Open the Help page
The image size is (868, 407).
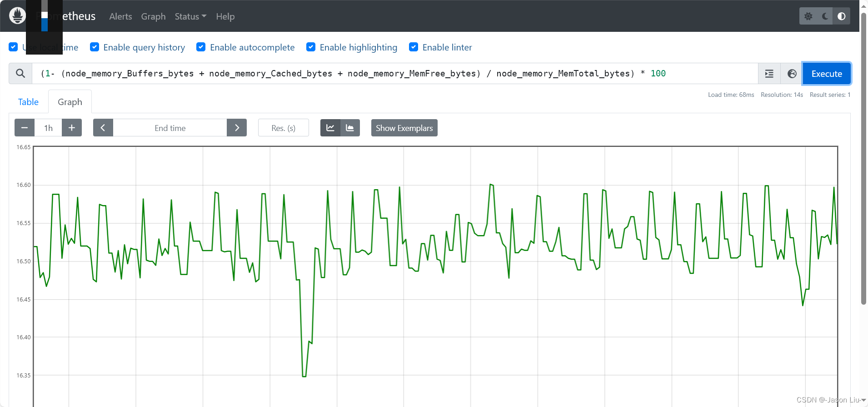click(x=225, y=16)
